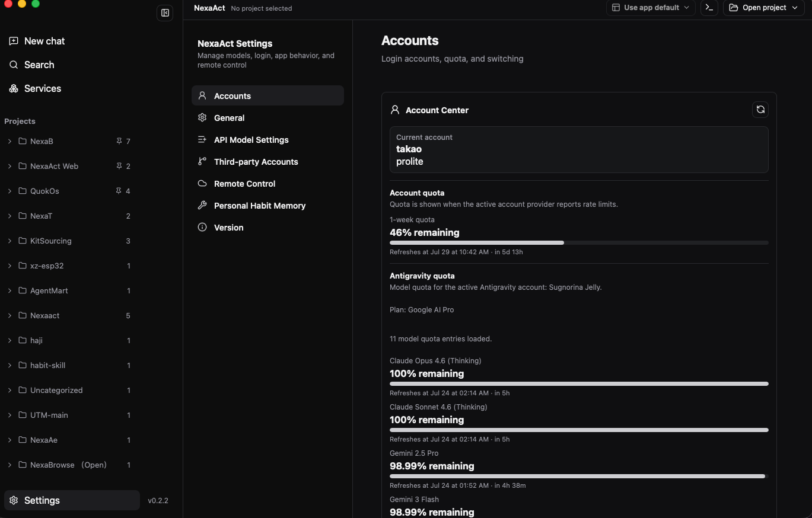Click the NexaAct title in header
The width and height of the screenshot is (812, 518).
pyautogui.click(x=209, y=8)
